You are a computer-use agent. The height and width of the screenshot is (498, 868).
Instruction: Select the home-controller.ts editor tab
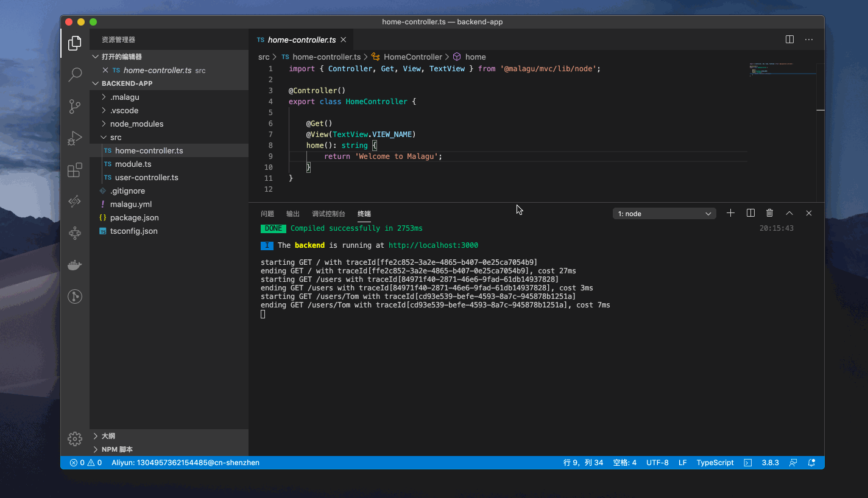pos(301,40)
